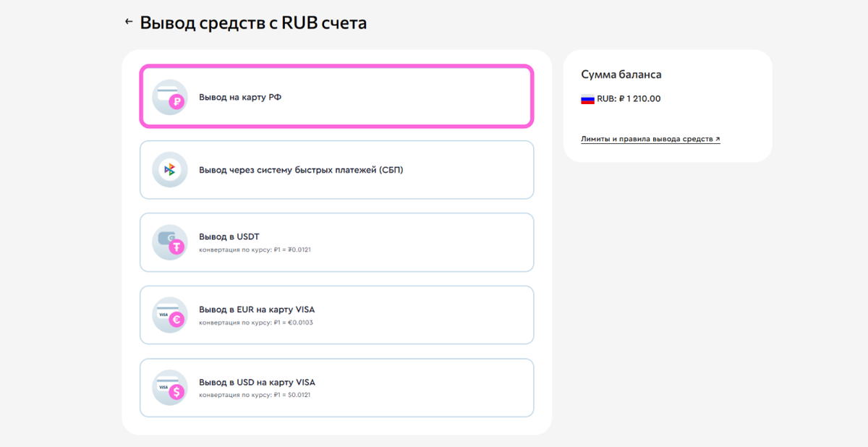
Task: Click the euro VISA card icon
Action: tap(170, 315)
